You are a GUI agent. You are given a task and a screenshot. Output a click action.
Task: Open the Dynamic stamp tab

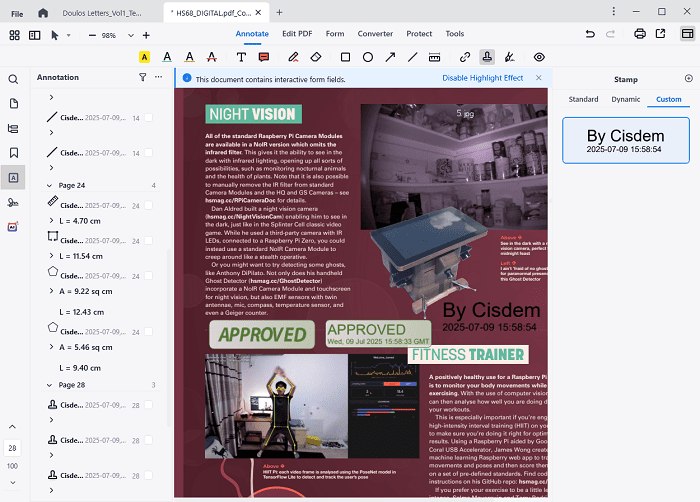pos(626,99)
